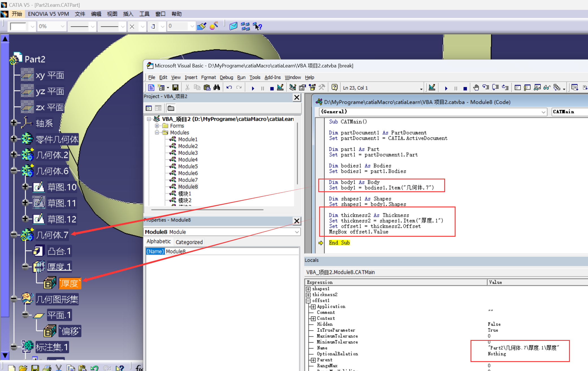Viewport: 588px width, 371px height.
Task: Select Module5 in the Project tree
Action: [x=188, y=166]
